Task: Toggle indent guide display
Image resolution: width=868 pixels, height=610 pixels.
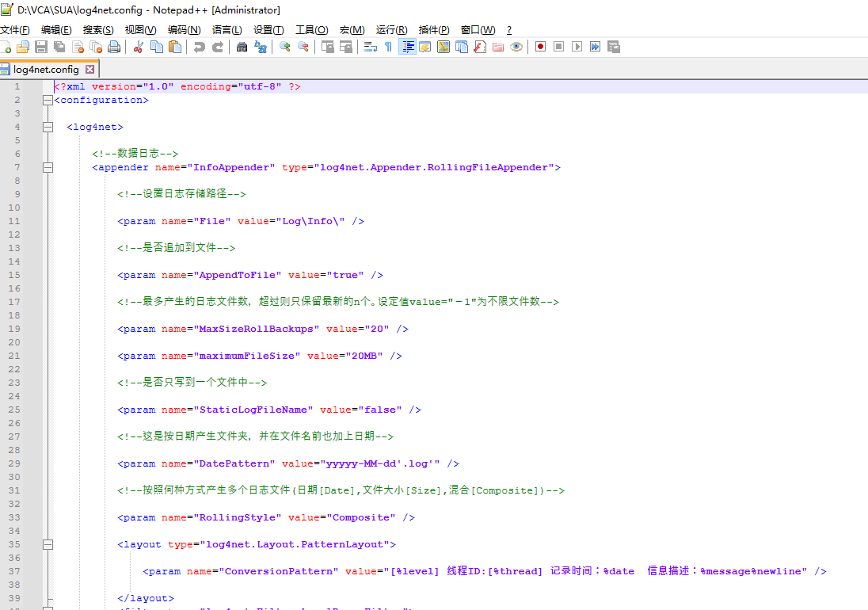Action: 407,47
